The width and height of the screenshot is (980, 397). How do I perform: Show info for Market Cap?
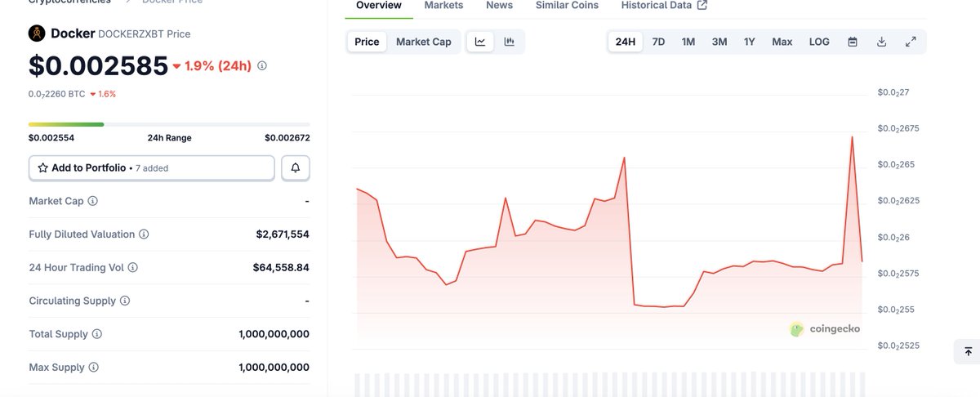(x=93, y=201)
